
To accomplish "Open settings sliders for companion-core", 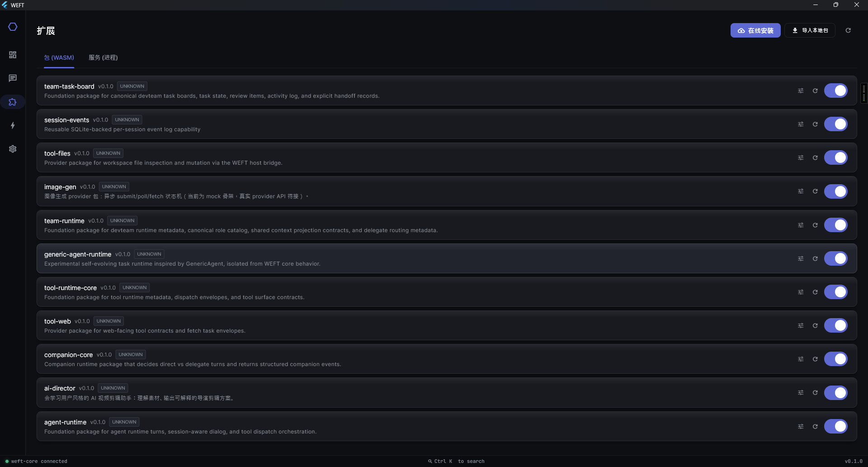I will pos(801,359).
